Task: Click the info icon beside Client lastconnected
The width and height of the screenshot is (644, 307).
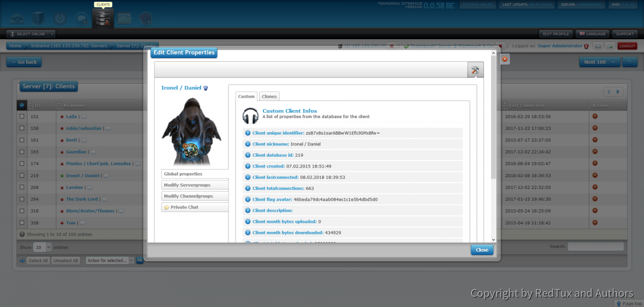Action: (x=248, y=177)
